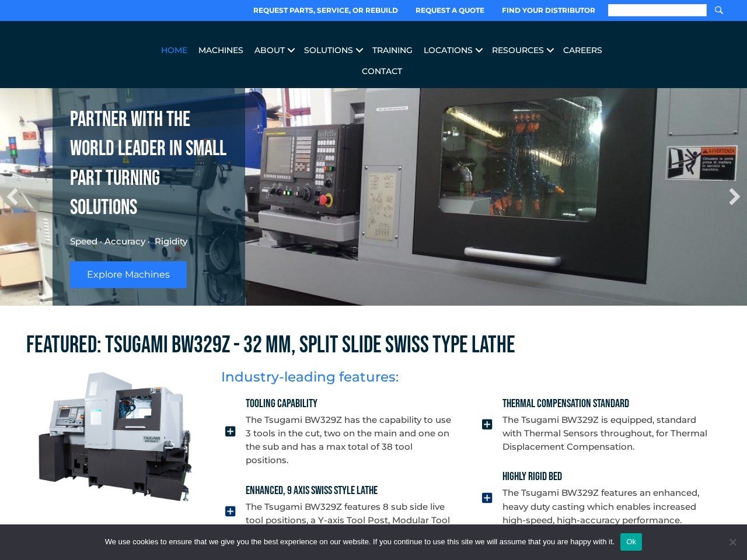The width and height of the screenshot is (747, 560).
Task: Accept cookies with the Ok button
Action: tap(631, 542)
